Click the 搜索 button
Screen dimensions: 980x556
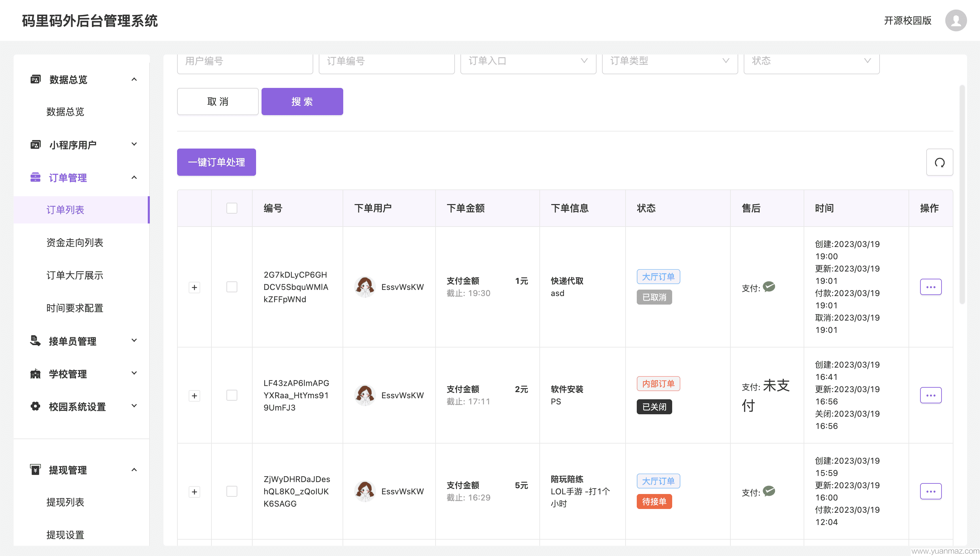(302, 102)
